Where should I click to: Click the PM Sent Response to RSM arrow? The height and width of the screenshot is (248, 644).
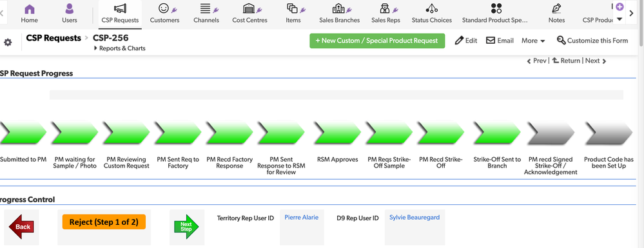(x=281, y=133)
